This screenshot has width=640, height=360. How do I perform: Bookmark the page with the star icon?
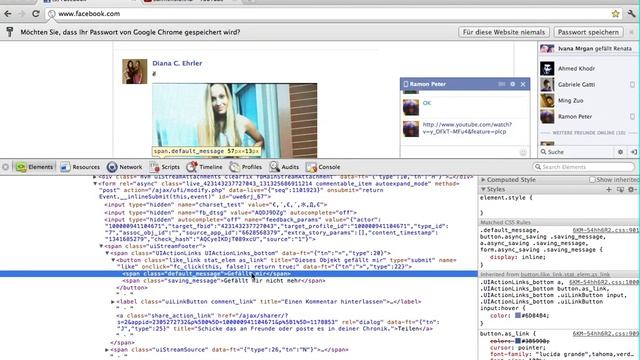coord(616,14)
